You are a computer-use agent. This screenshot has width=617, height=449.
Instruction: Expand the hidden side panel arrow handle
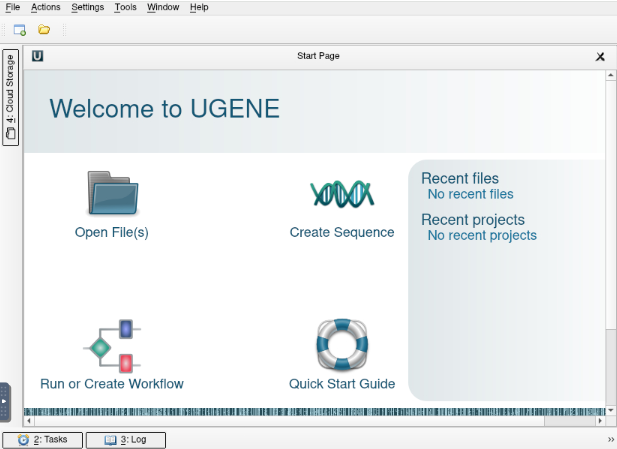[x=4, y=401]
